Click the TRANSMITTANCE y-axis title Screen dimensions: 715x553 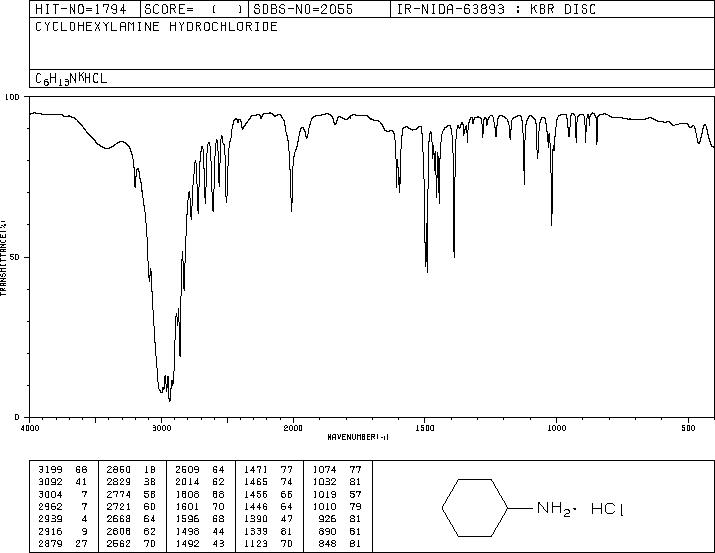(4, 258)
